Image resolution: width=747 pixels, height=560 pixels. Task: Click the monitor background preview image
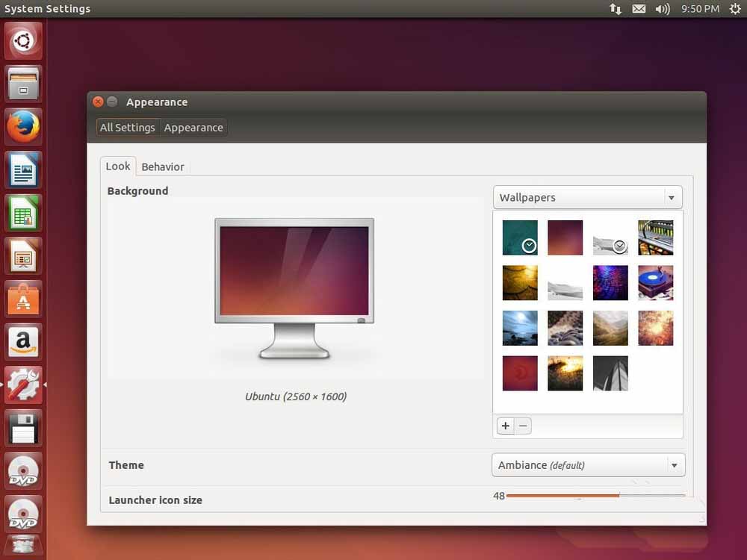(x=294, y=288)
